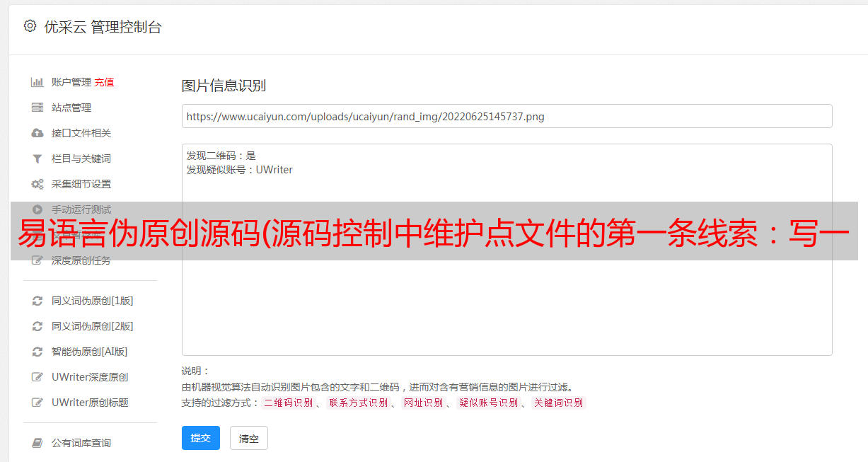Click the 联系方式识别 tag
This screenshot has width=868, height=462.
coord(358,403)
